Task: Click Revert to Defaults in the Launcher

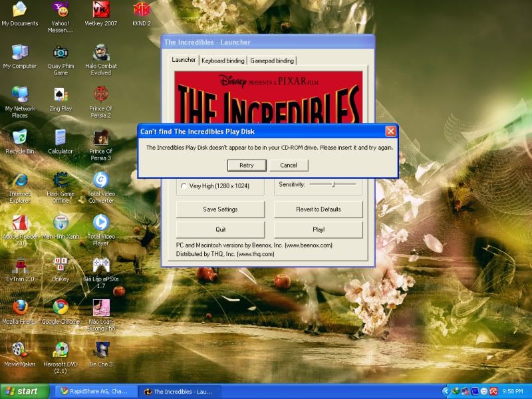Action: tap(319, 209)
